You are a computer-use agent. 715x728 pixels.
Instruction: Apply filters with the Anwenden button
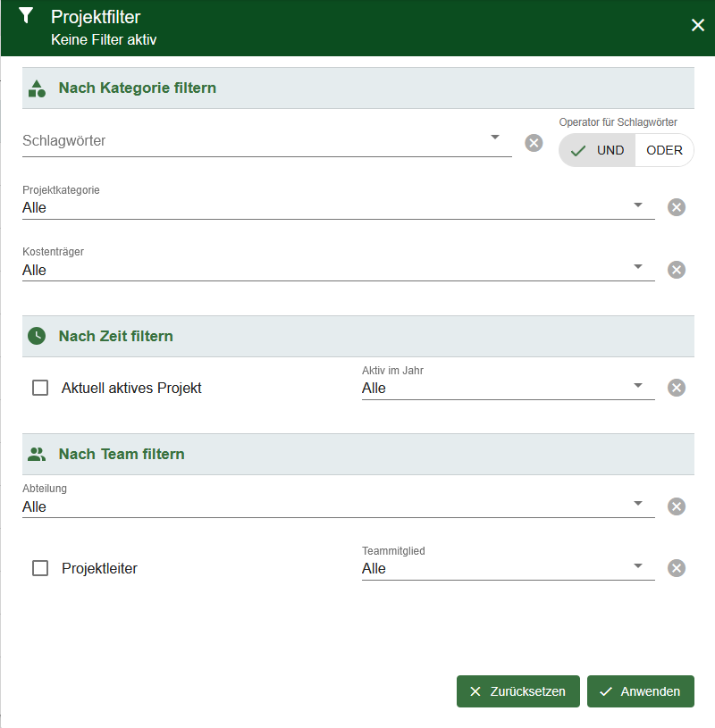point(640,691)
